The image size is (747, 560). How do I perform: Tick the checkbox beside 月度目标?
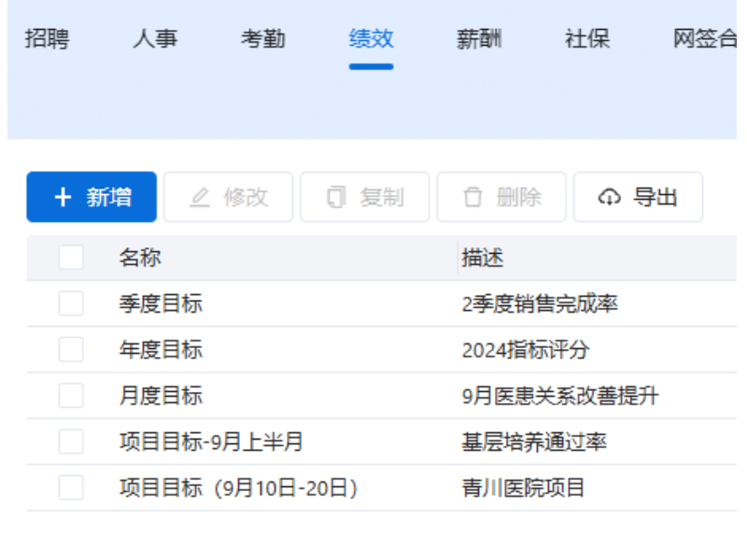tap(71, 396)
